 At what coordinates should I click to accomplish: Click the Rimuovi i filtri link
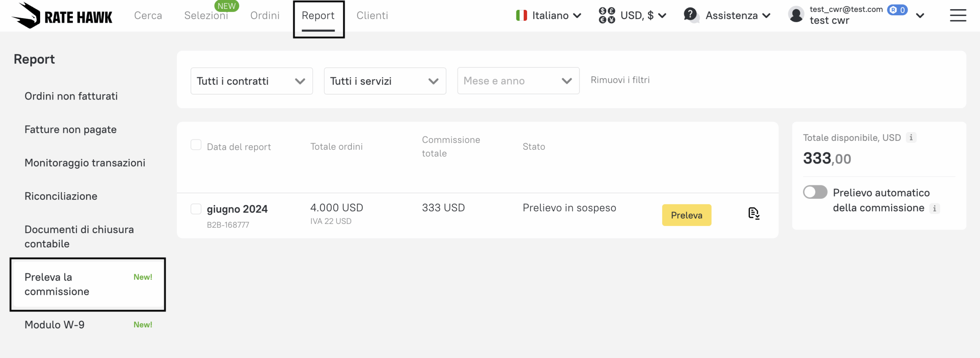[x=620, y=80]
